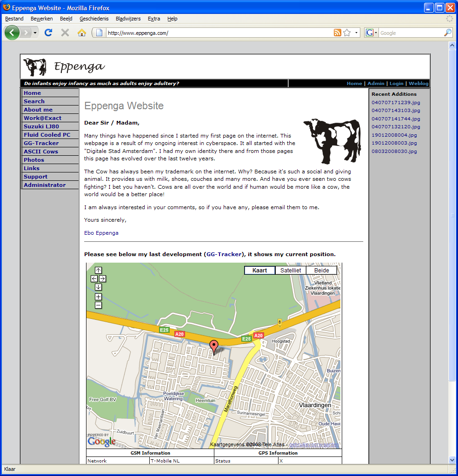Click the Ebo Eppenga email link
Screen dimensions: 458x476
[101, 233]
